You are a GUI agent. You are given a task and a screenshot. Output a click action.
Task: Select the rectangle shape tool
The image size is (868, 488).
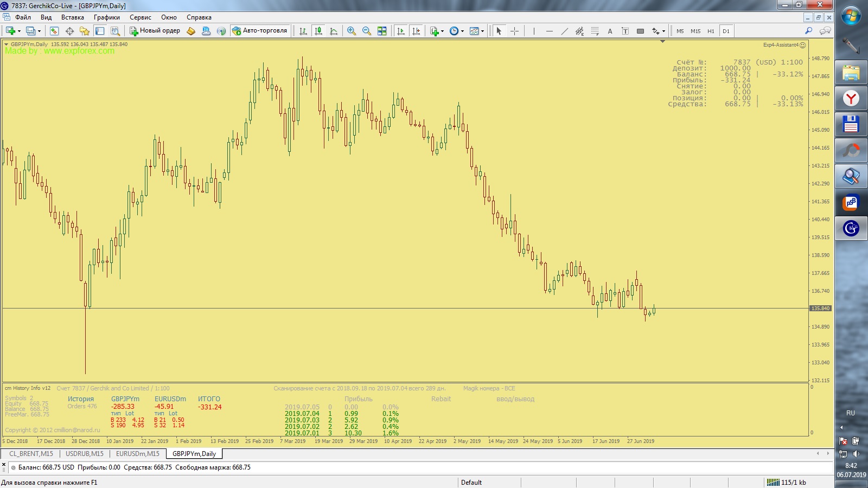640,31
